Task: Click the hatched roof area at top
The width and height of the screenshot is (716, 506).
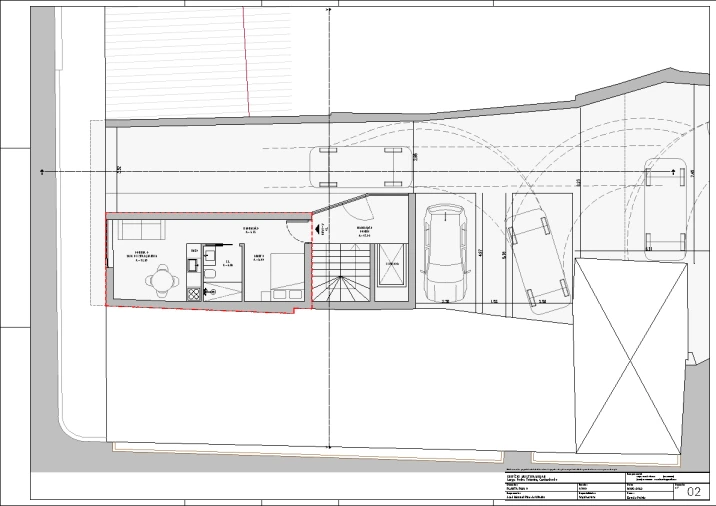Action: (x=175, y=60)
